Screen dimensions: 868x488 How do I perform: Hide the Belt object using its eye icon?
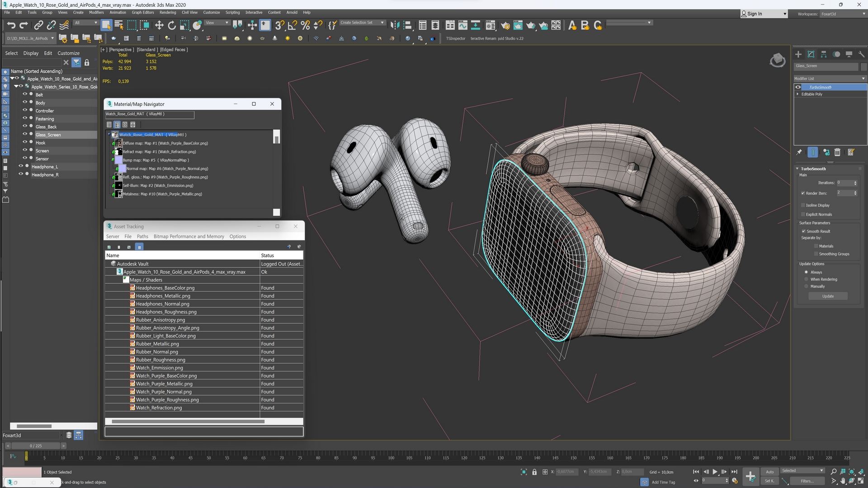(25, 94)
